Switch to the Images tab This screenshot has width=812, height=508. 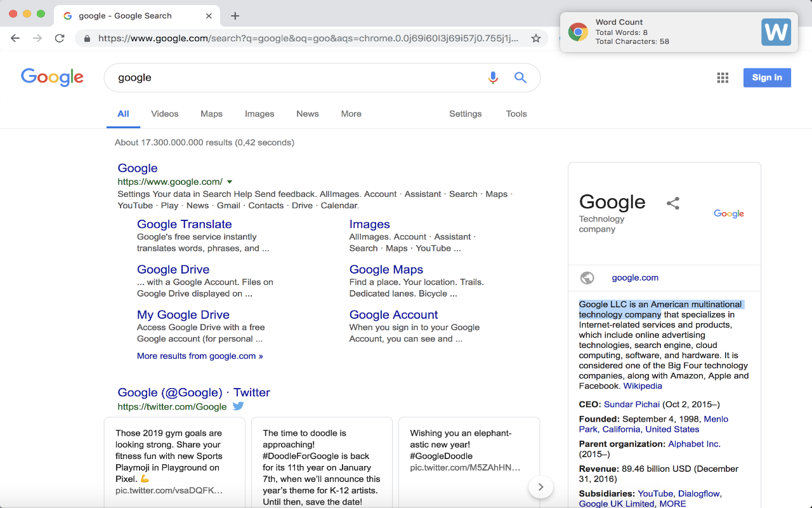pos(259,114)
